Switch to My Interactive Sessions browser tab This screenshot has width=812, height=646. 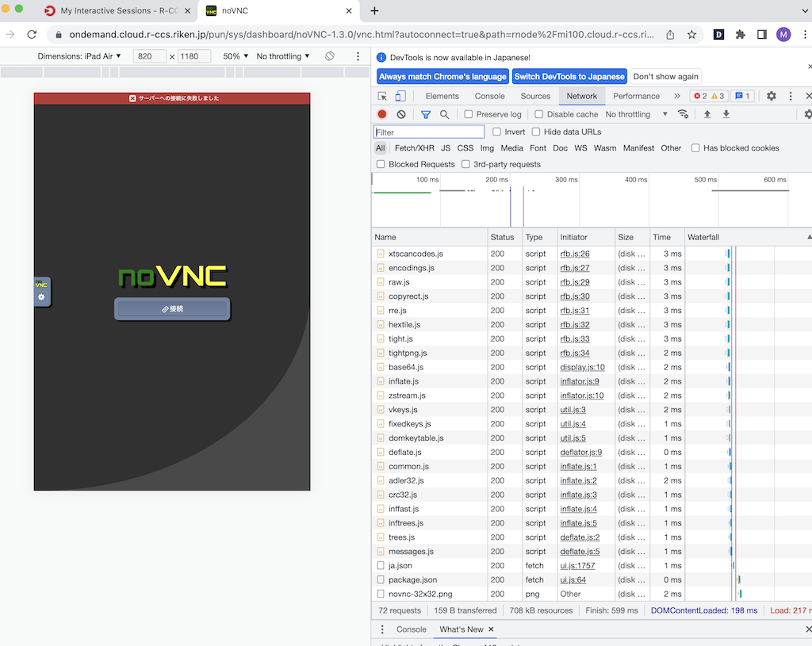119,10
